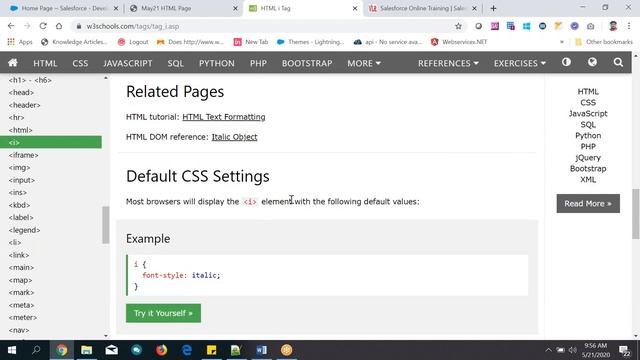Click the W3Schools home icon
The width and height of the screenshot is (640, 360).
click(13, 63)
